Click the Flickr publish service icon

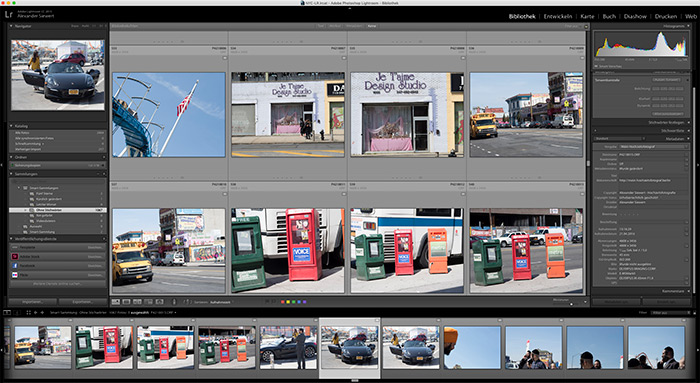point(15,275)
